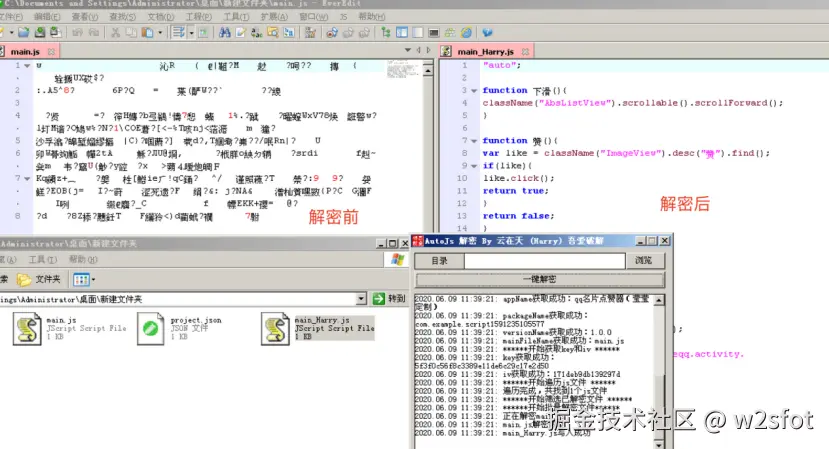Click the directory tree panel toolbar icon
829x449 pixels.
click(386, 33)
